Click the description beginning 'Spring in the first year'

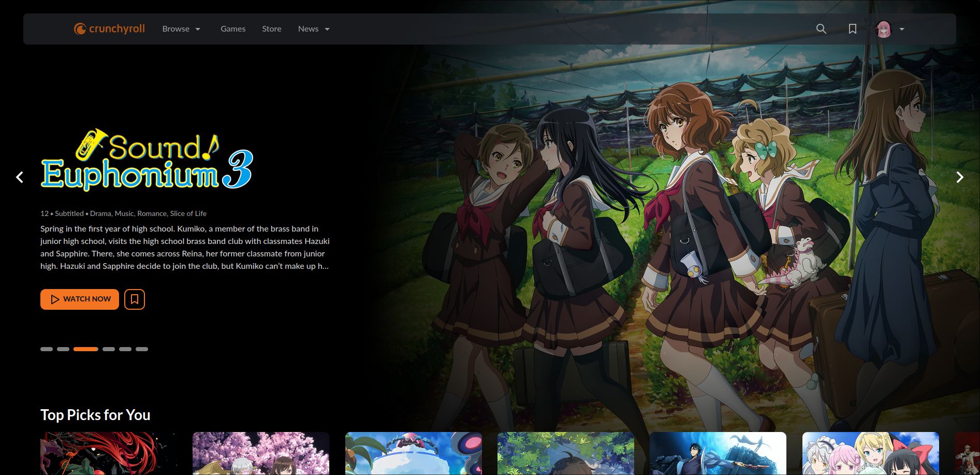click(x=185, y=248)
